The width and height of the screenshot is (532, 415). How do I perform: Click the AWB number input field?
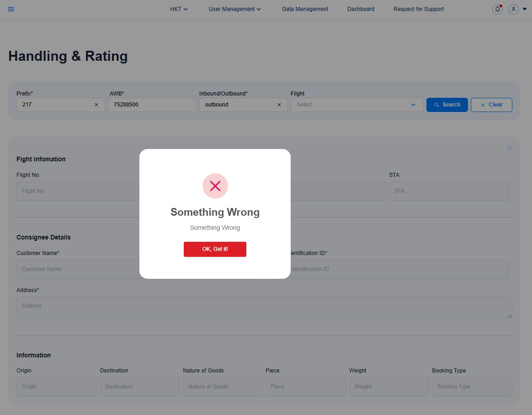[x=152, y=105]
